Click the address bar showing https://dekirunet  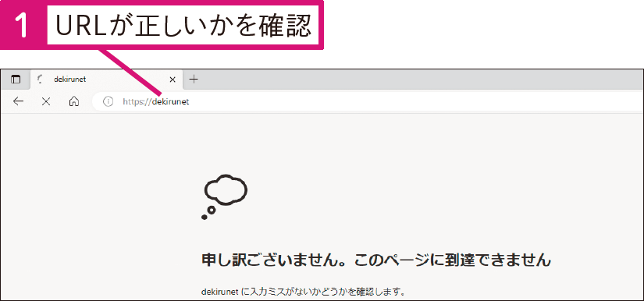coord(368,101)
